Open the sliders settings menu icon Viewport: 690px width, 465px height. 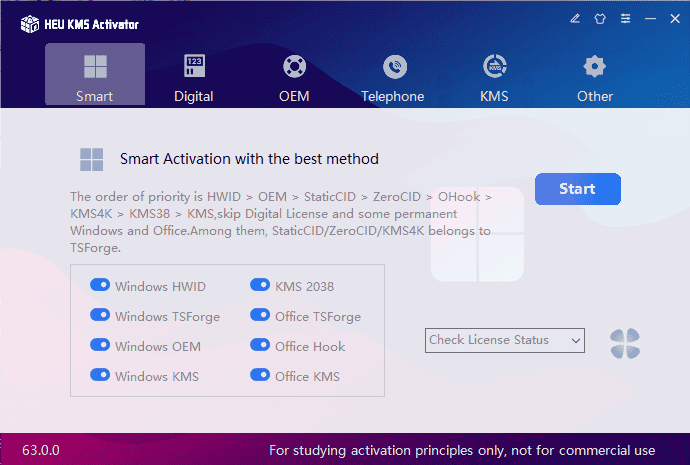point(625,18)
